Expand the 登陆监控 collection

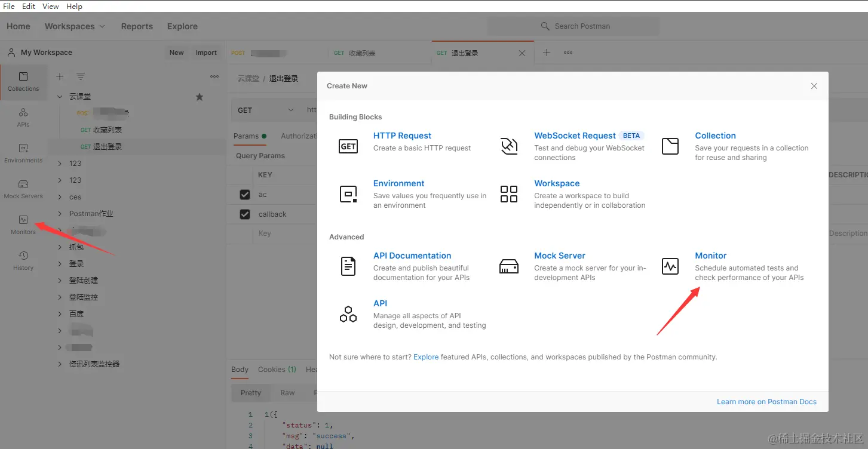click(x=60, y=297)
